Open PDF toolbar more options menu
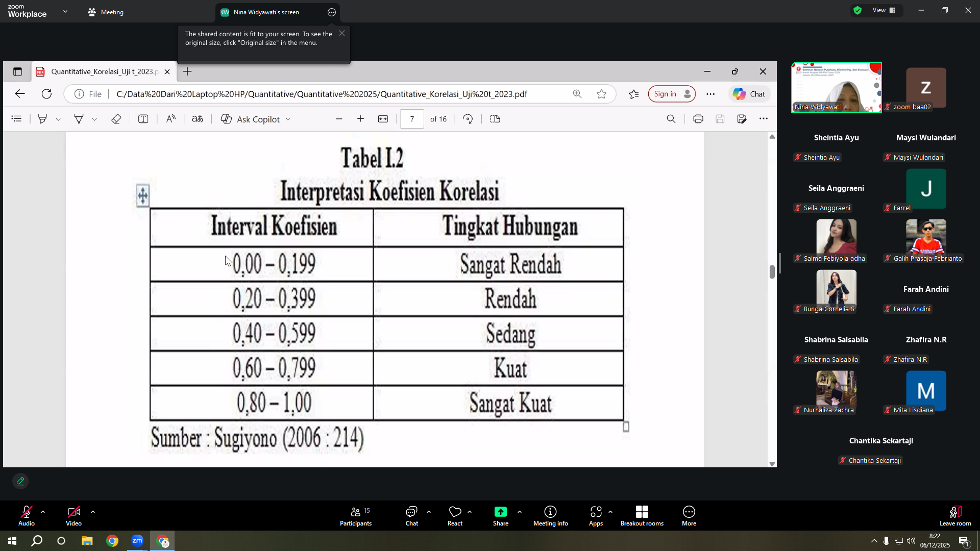This screenshot has height=551, width=980. coord(764,119)
